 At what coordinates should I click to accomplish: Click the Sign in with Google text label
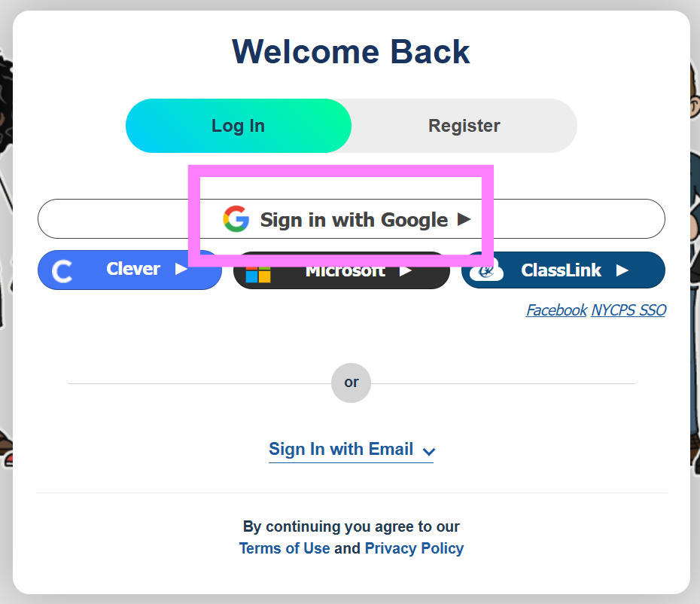[x=354, y=220]
